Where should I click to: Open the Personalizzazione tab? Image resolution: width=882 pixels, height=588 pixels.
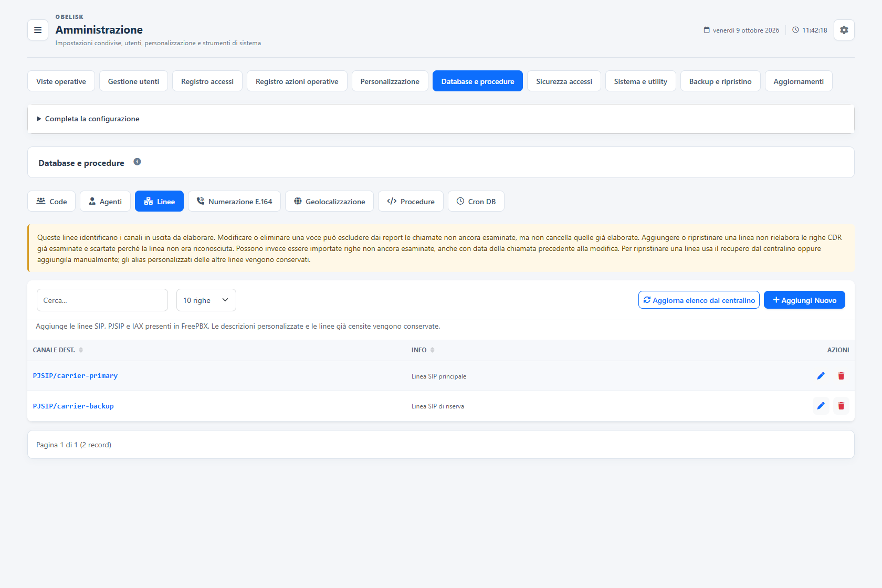[390, 81]
